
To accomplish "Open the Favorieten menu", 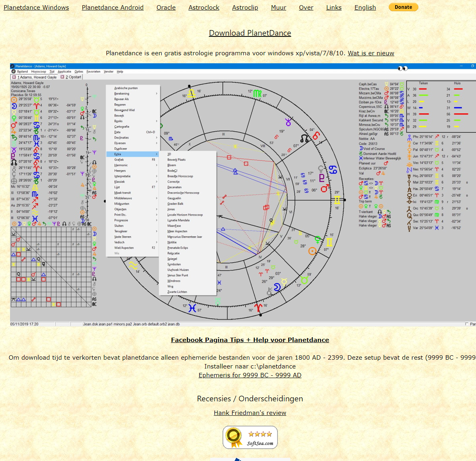I will coord(93,72).
